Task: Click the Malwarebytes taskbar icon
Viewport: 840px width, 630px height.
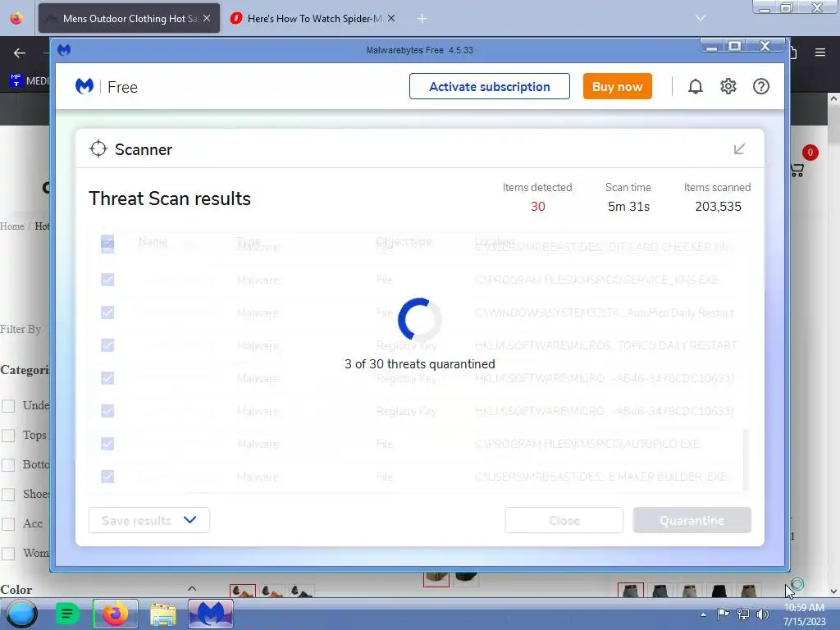Action: (211, 614)
